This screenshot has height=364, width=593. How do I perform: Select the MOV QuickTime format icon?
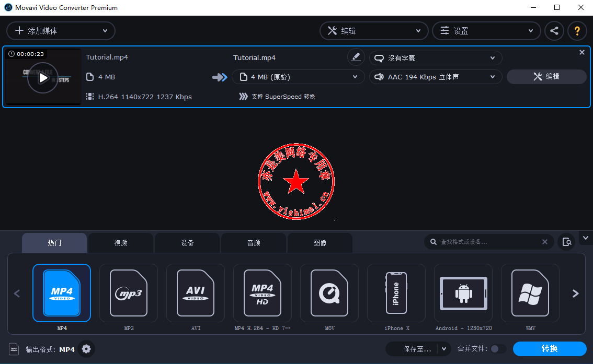coord(329,293)
